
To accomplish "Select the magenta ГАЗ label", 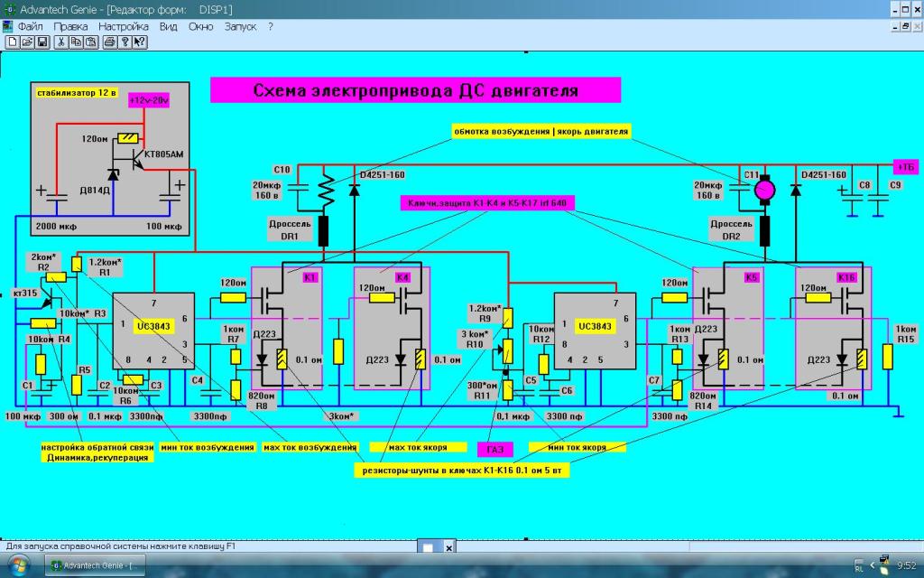I will point(495,447).
